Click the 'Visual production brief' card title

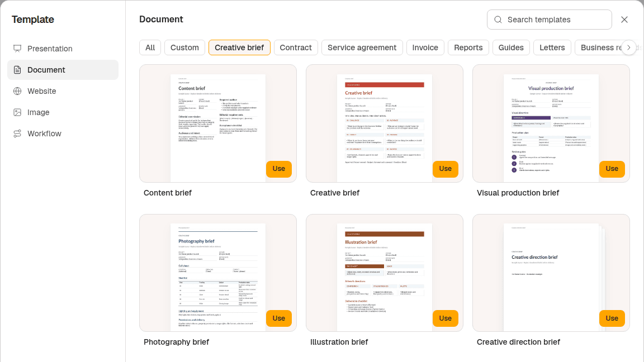pos(518,193)
